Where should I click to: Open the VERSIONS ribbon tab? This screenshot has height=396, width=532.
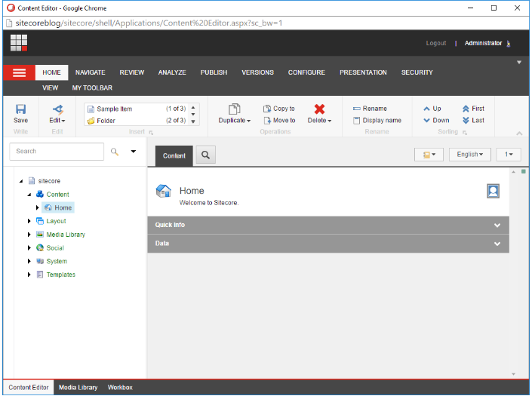[257, 72]
